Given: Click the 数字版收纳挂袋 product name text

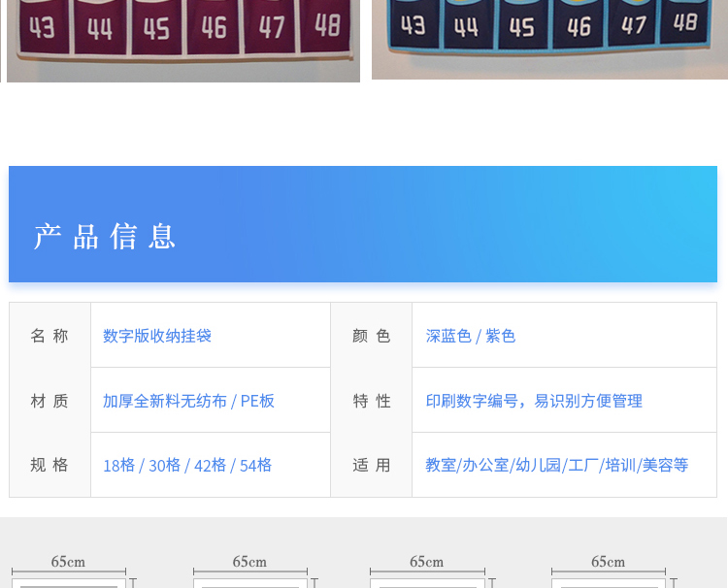Looking at the screenshot, I should (x=157, y=336).
